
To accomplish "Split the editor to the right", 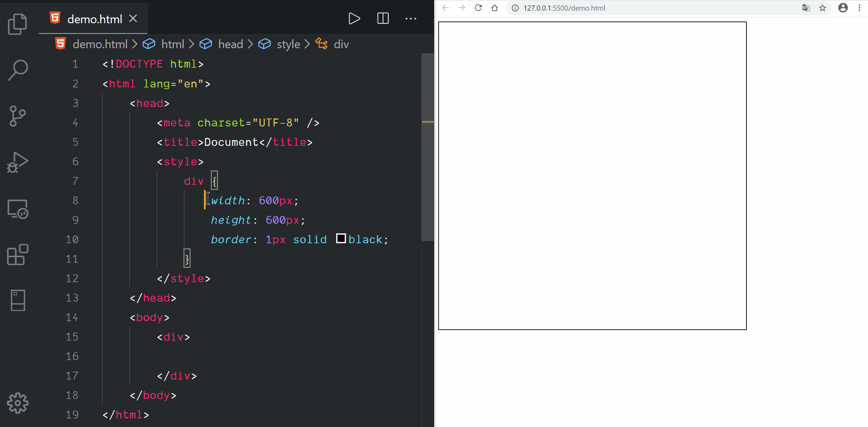I will pyautogui.click(x=383, y=18).
